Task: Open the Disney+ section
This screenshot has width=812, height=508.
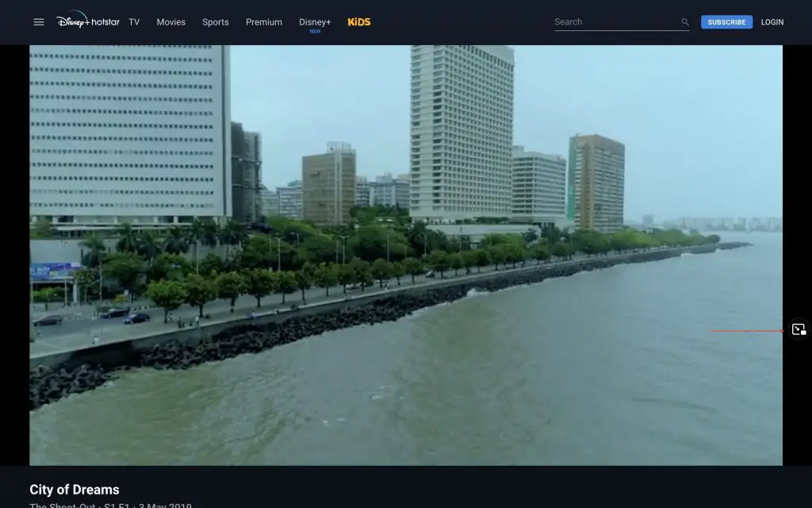Action: pyautogui.click(x=315, y=24)
